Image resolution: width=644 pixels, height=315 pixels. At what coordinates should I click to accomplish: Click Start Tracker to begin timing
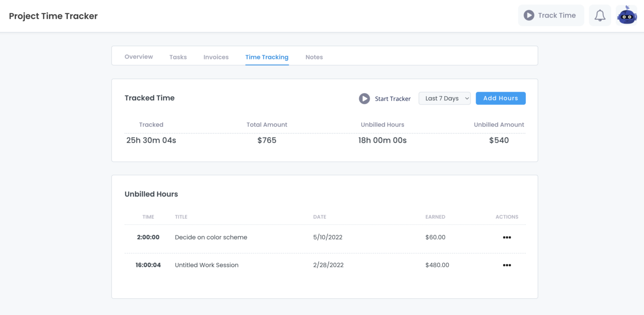click(392, 99)
